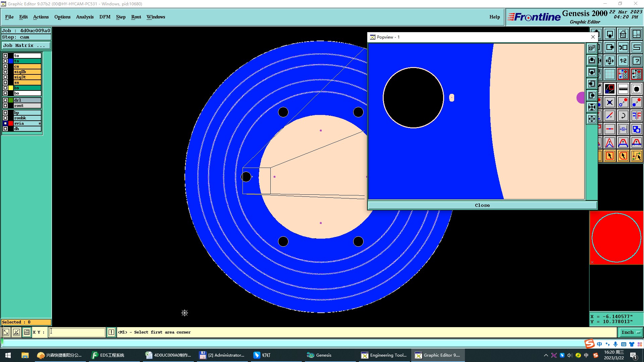The image size is (644, 362).
Task: Click the mirror F flip icon
Action: tap(636, 116)
